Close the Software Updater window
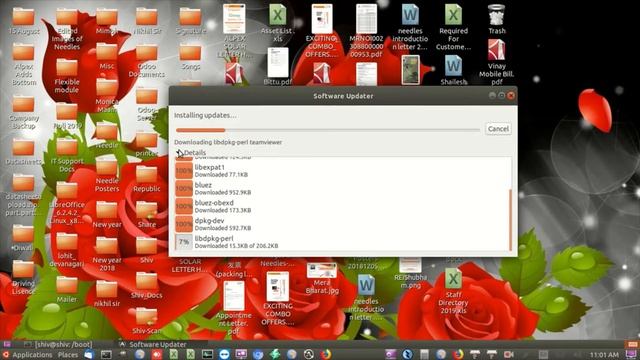This screenshot has width=640, height=360. pos(511,96)
